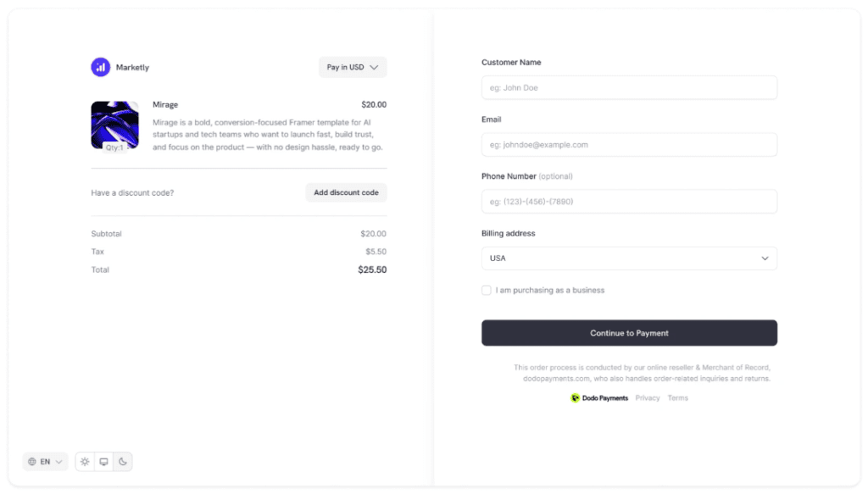
Task: Check 'I am purchasing as a business'
Action: point(487,291)
